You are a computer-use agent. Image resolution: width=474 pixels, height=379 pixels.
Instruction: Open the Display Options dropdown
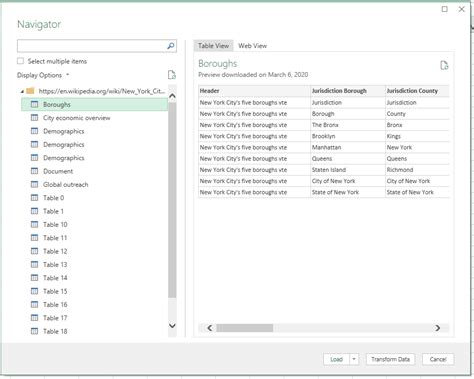[43, 75]
